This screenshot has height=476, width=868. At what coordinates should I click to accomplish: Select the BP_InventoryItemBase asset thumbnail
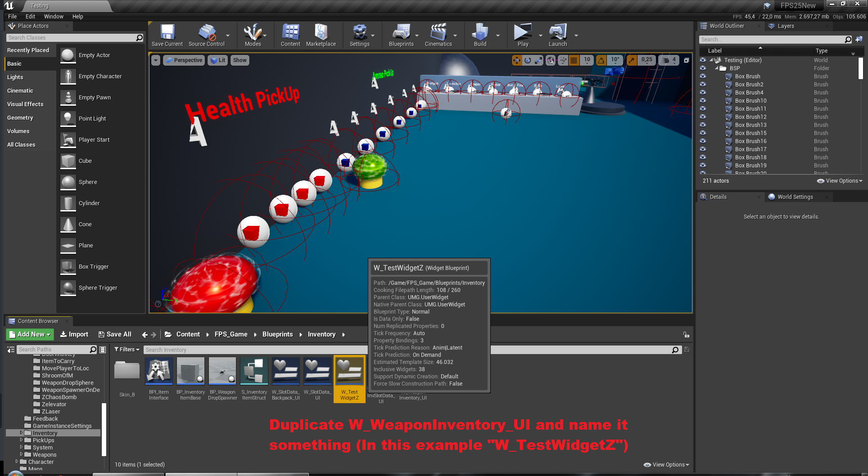point(190,371)
